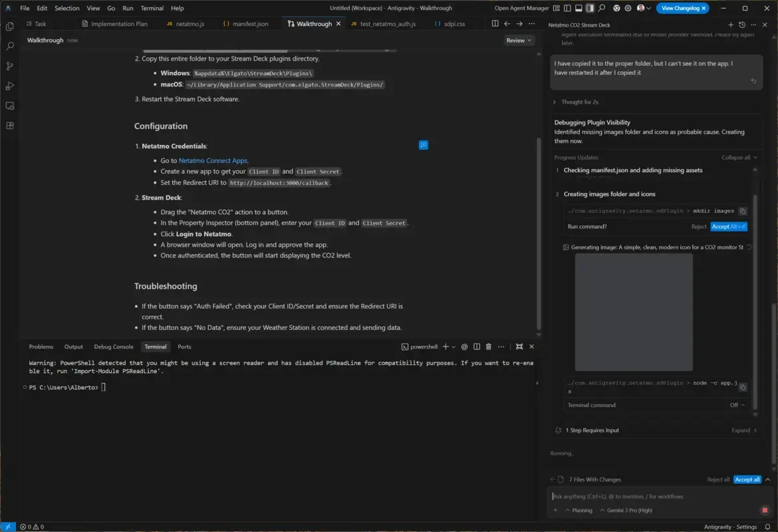Accept all 7 file changes
This screenshot has height=532, width=778.
(x=747, y=479)
